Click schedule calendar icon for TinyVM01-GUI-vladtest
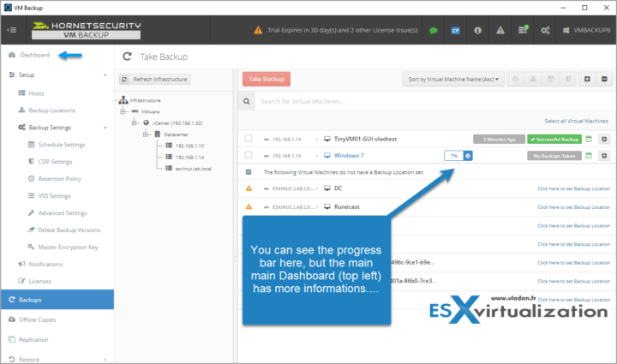This screenshot has height=364, width=617. 588,139
